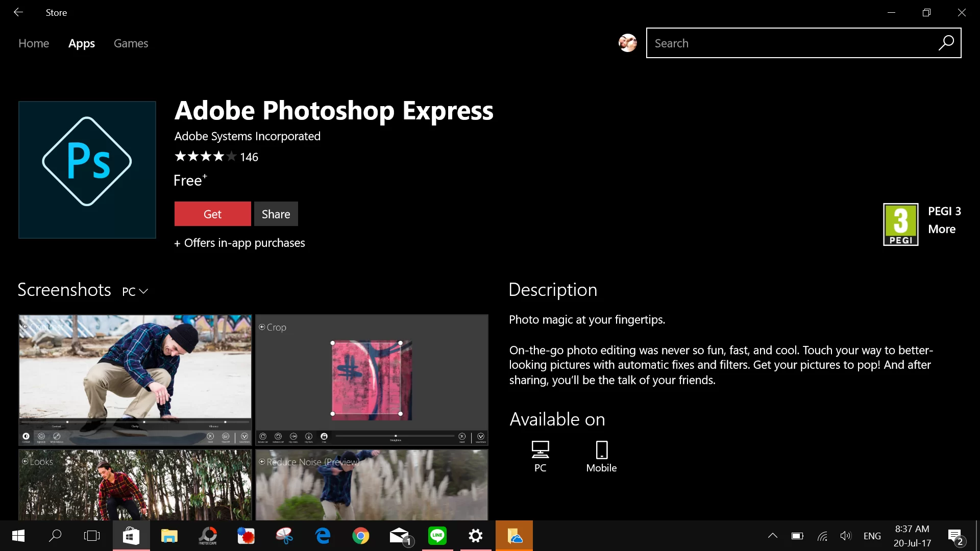Click the ENG language indicator

872,536
